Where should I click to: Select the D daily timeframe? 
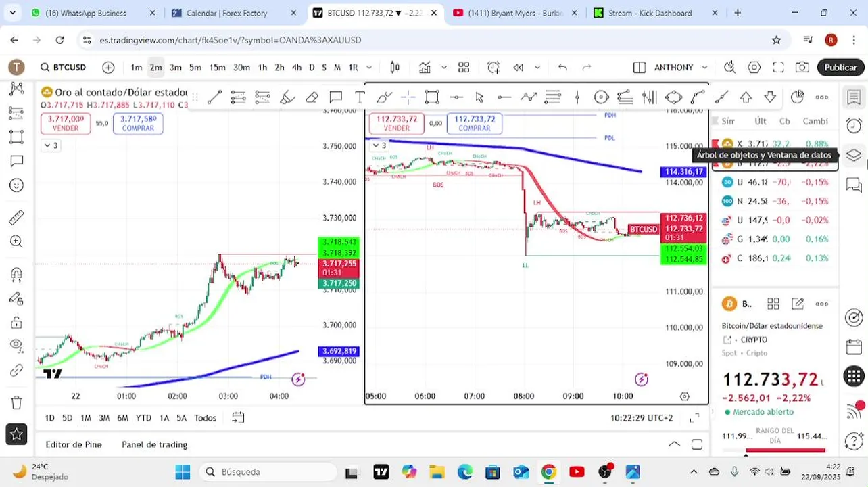pos(312,67)
